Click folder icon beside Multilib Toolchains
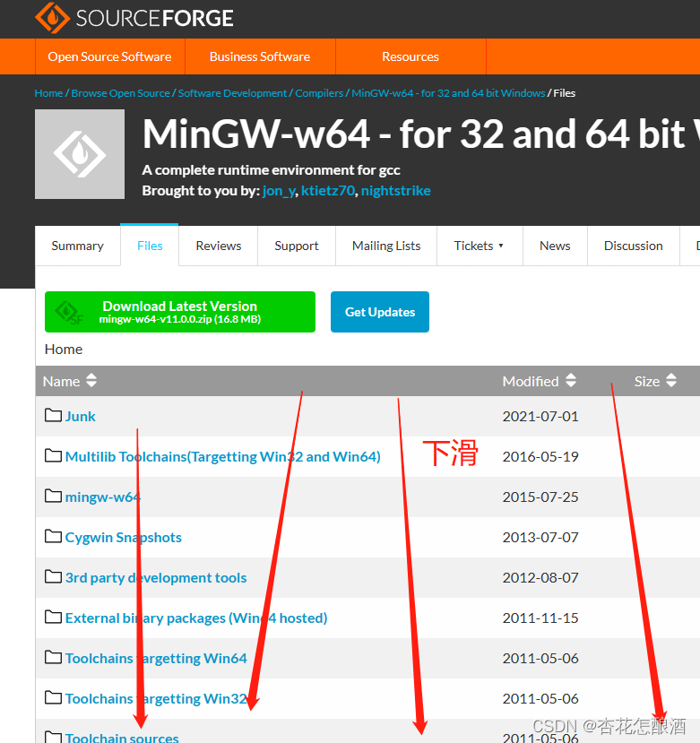 coord(53,456)
